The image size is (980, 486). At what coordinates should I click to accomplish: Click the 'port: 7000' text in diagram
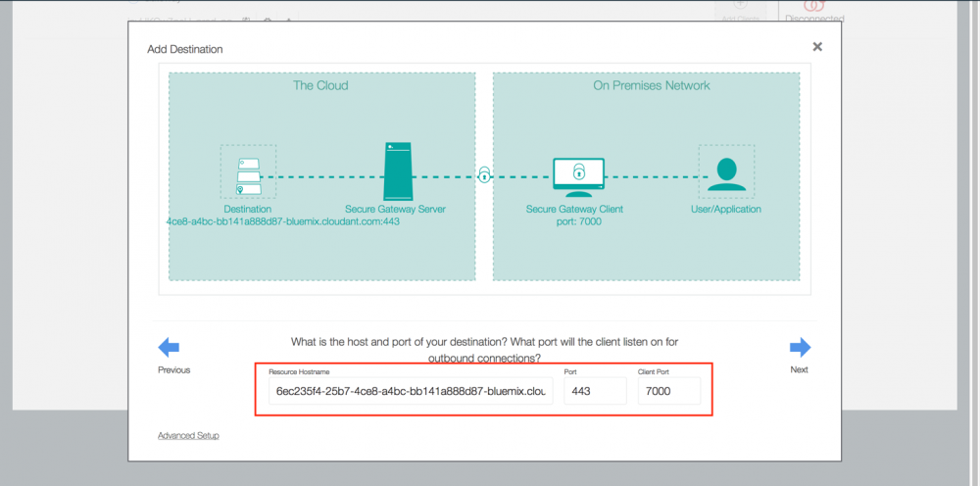[577, 221]
